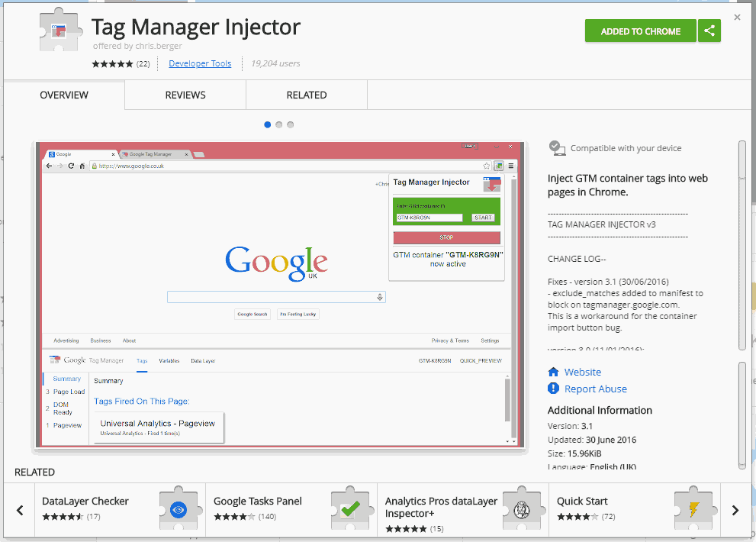Click the exclamation icon beside Report Abuse

click(554, 389)
